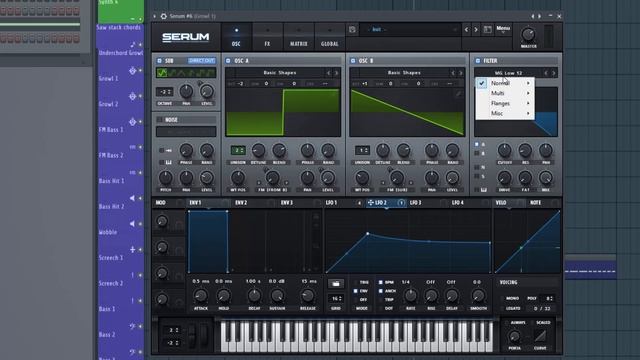
Task: Click the Saw stack chords channel note icon
Action: [x=133, y=44]
